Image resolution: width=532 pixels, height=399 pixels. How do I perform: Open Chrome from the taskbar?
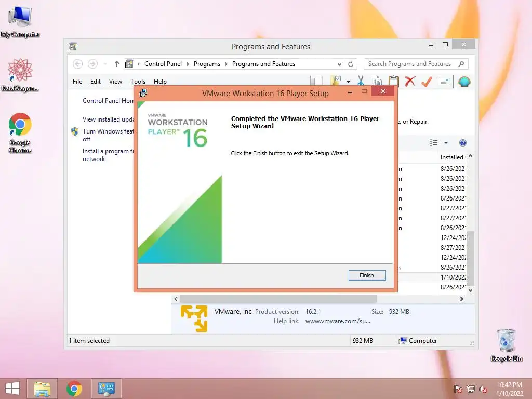pos(74,389)
